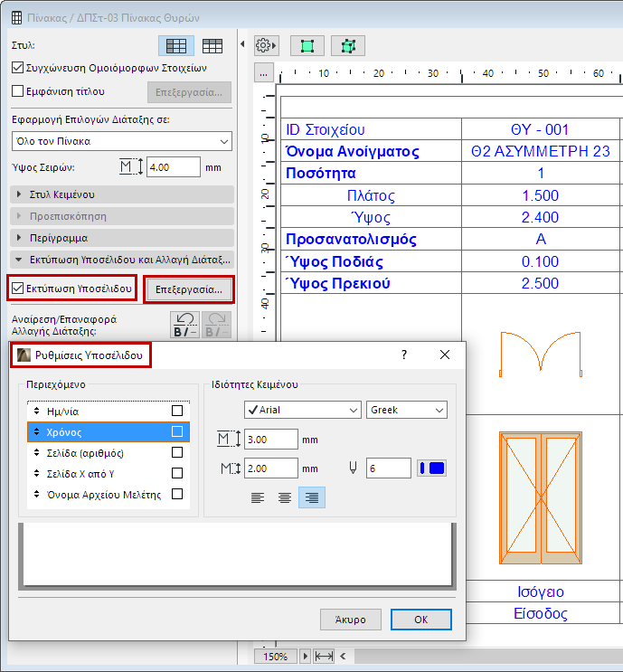The image size is (623, 672).
Task: Click the door plan symbol thumbnail
Action: click(x=541, y=354)
